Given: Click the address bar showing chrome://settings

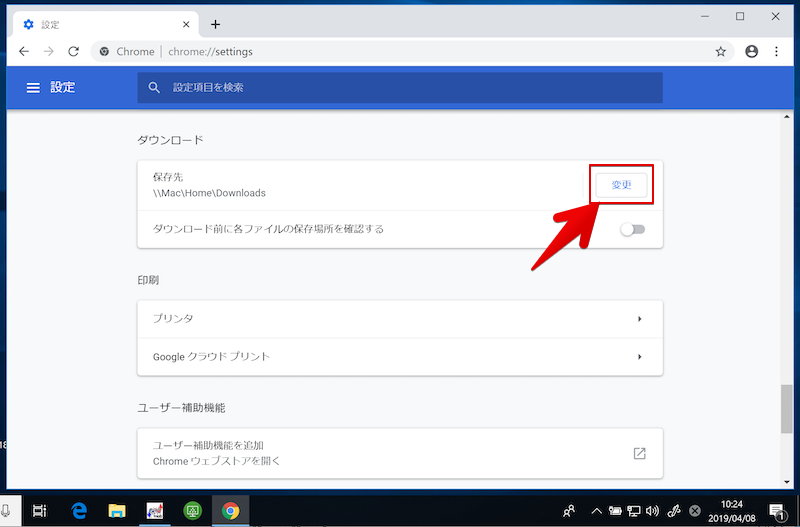Looking at the screenshot, I should (x=400, y=51).
